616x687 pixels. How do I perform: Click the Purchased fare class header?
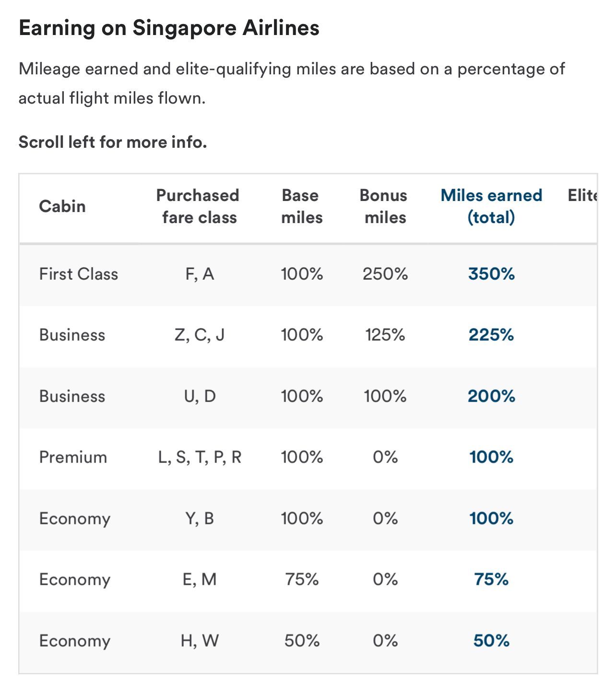pyautogui.click(x=198, y=206)
